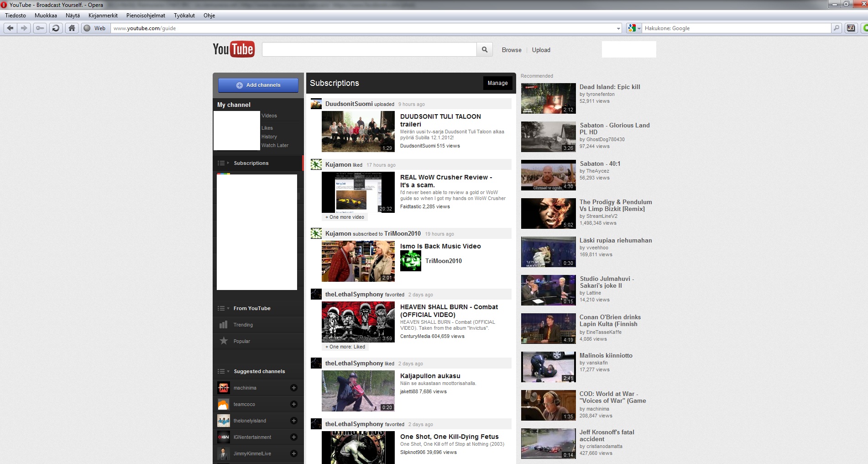The width and height of the screenshot is (868, 464).
Task: Click the Add channels button
Action: click(258, 85)
